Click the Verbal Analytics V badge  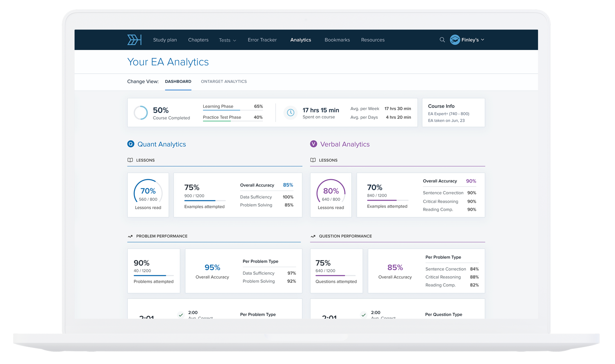pos(314,144)
